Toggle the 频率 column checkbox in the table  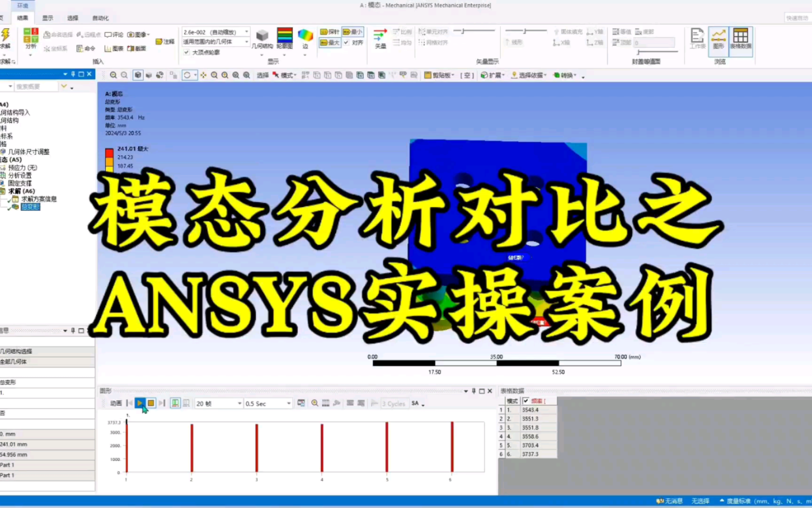pos(526,401)
